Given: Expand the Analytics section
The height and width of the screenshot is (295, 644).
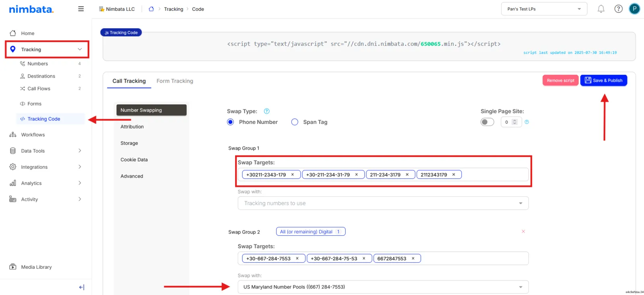Looking at the screenshot, I should point(80,183).
